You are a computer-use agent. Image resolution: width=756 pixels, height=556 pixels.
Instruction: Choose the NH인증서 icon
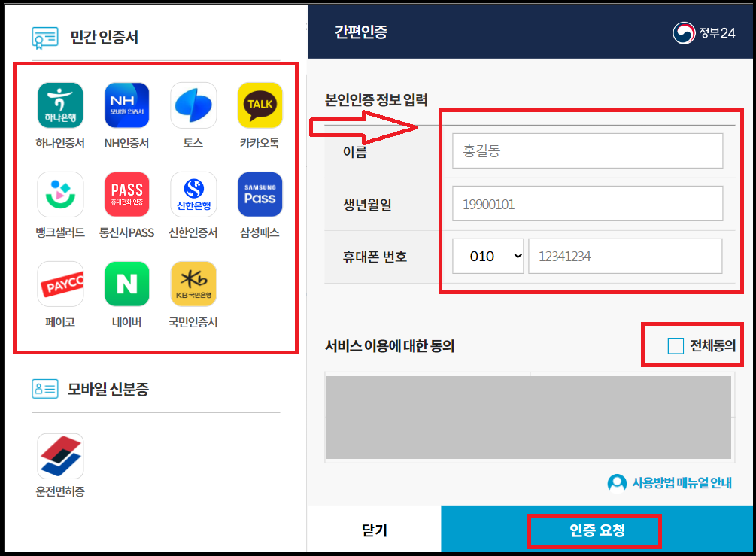pyautogui.click(x=127, y=105)
